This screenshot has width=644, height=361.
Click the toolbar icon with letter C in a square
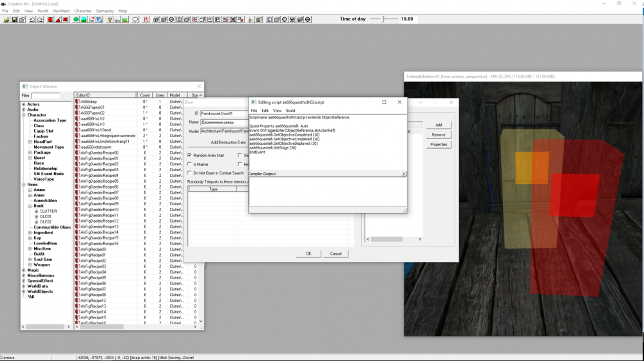point(269,19)
